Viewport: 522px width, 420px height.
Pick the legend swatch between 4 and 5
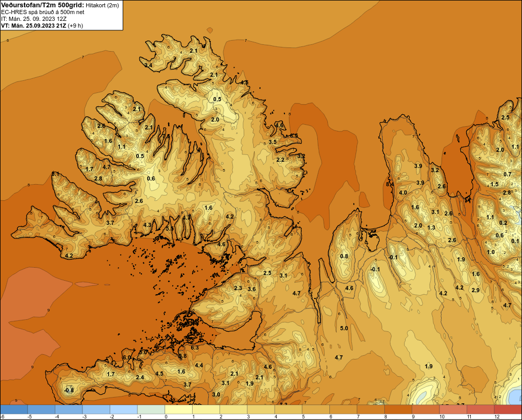point(288,410)
